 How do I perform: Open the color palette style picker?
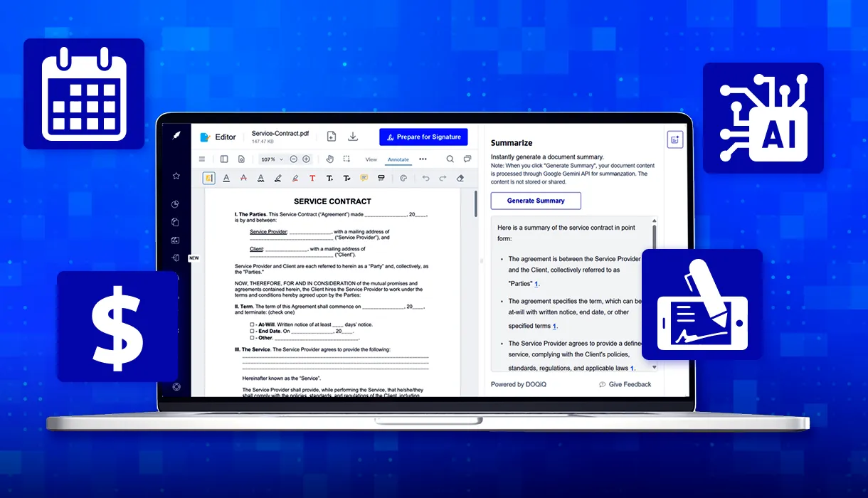(403, 179)
